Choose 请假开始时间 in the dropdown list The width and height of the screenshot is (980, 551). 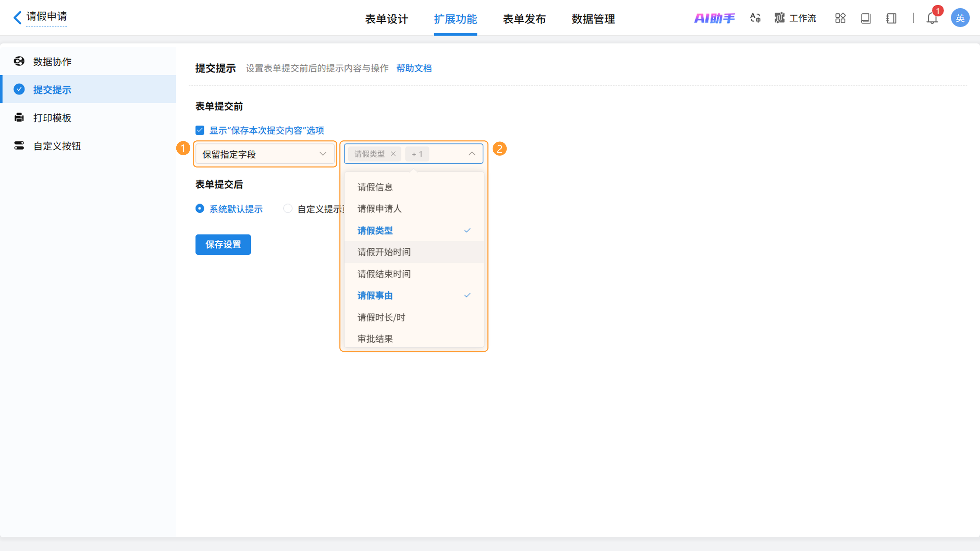(x=384, y=252)
